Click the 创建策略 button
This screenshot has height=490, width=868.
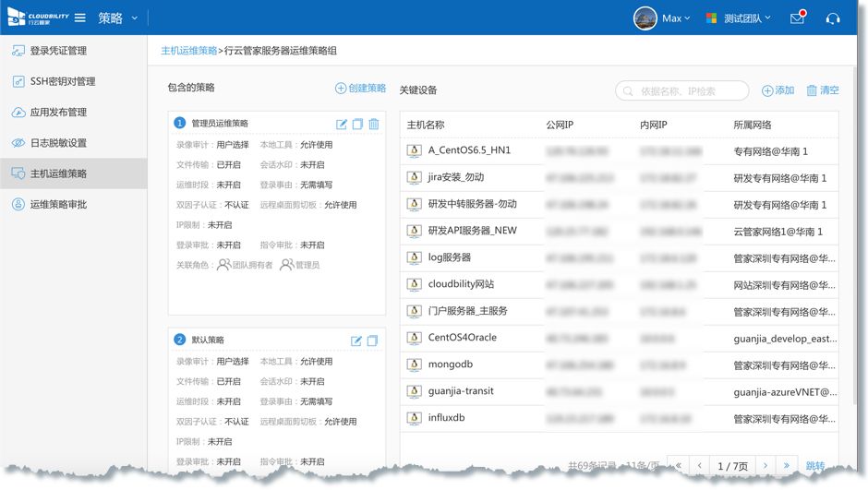pyautogui.click(x=361, y=89)
